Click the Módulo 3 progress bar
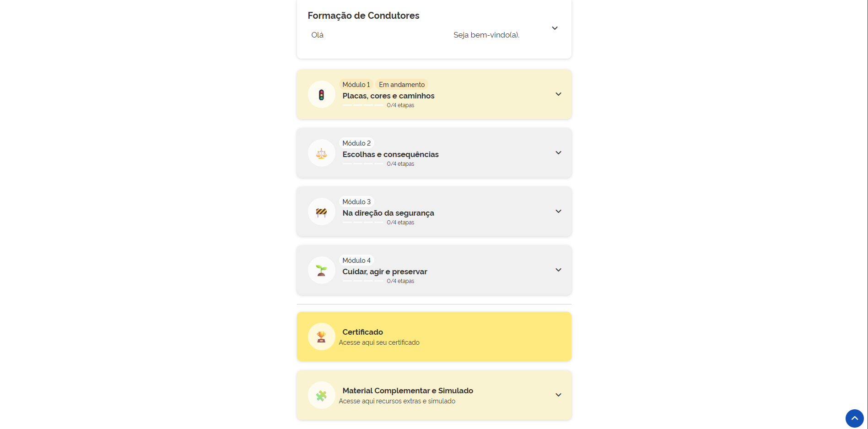This screenshot has width=868, height=429. [363, 223]
